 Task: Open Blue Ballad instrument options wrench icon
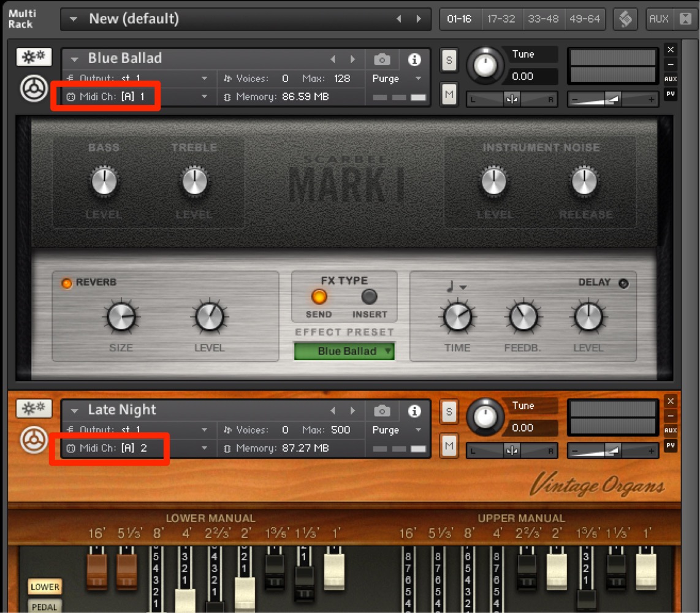[x=34, y=56]
